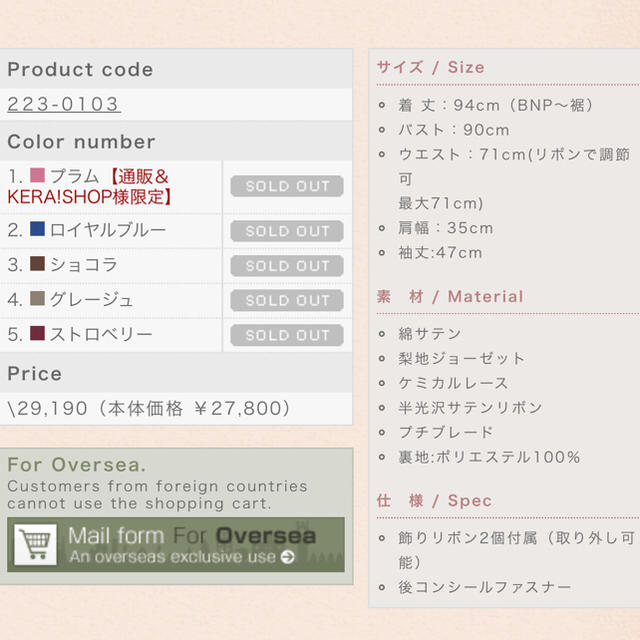This screenshot has width=640, height=640.
Task: Click the chocolate brown color swatch
Action: point(38,263)
